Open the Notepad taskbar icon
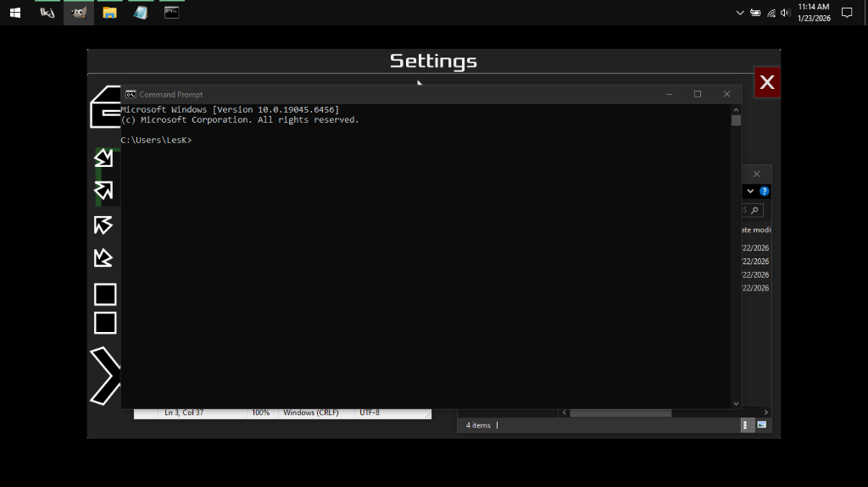868x487 pixels. [x=140, y=13]
